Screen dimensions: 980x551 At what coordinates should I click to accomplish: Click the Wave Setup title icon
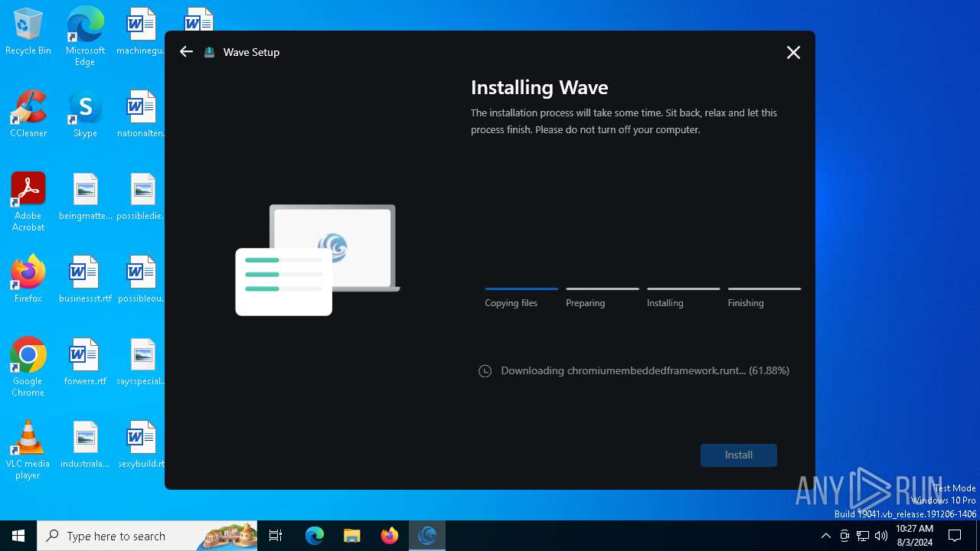coord(209,52)
